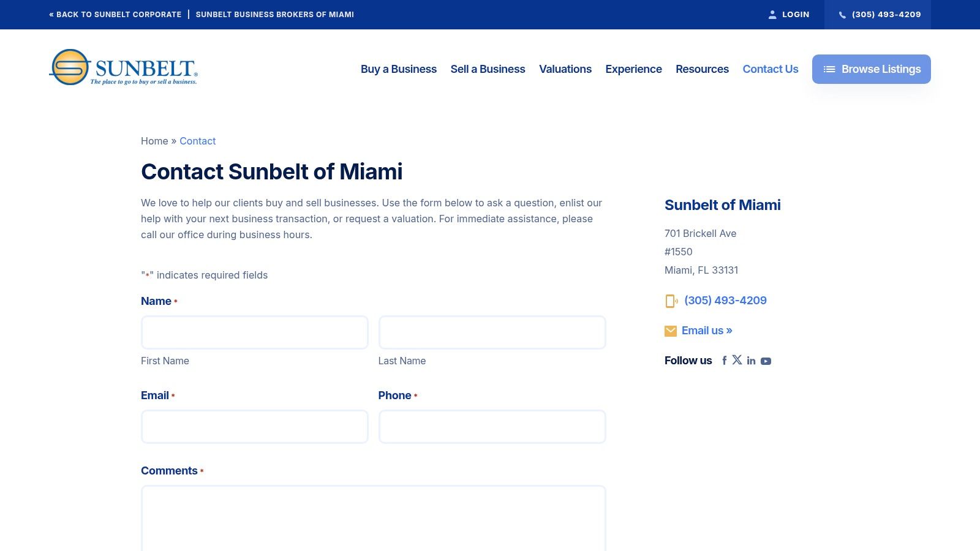This screenshot has width=980, height=551.
Task: Open the YouTube social icon
Action: (x=766, y=361)
